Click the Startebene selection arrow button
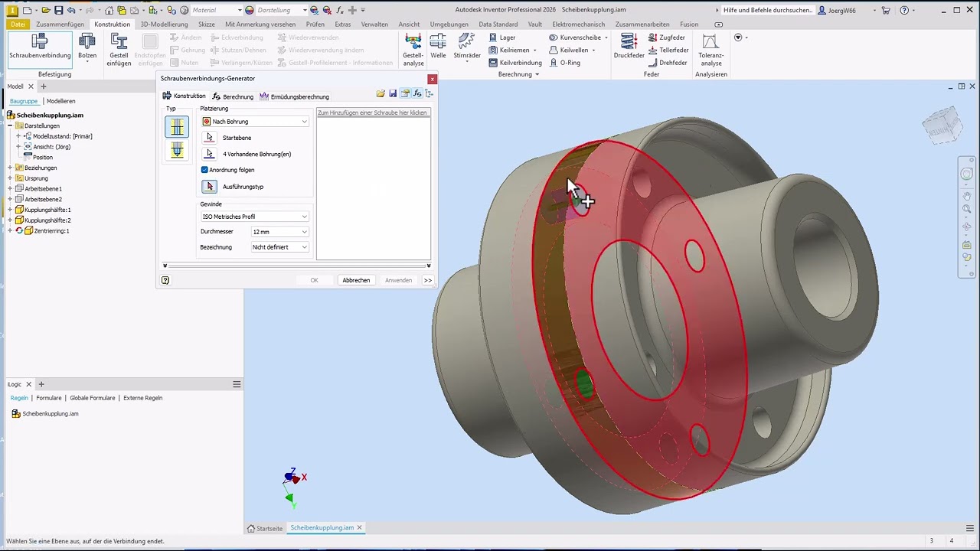The width and height of the screenshot is (980, 551). coord(210,138)
